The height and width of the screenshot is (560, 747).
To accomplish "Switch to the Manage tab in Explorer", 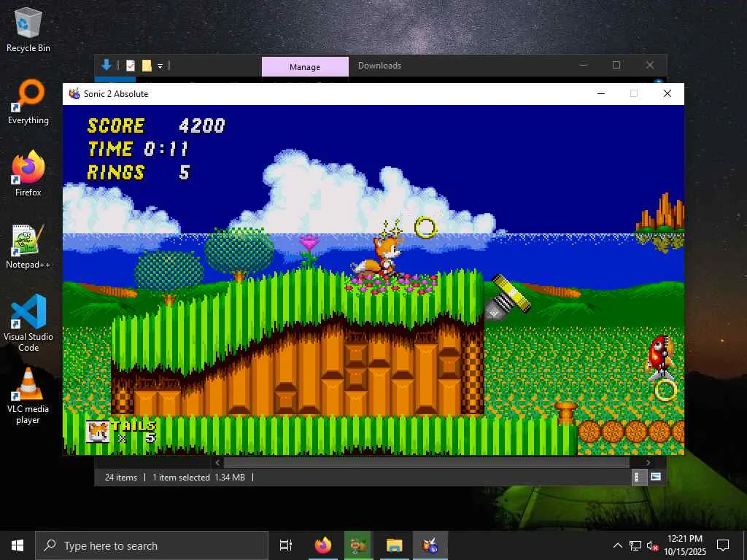I will pyautogui.click(x=305, y=66).
